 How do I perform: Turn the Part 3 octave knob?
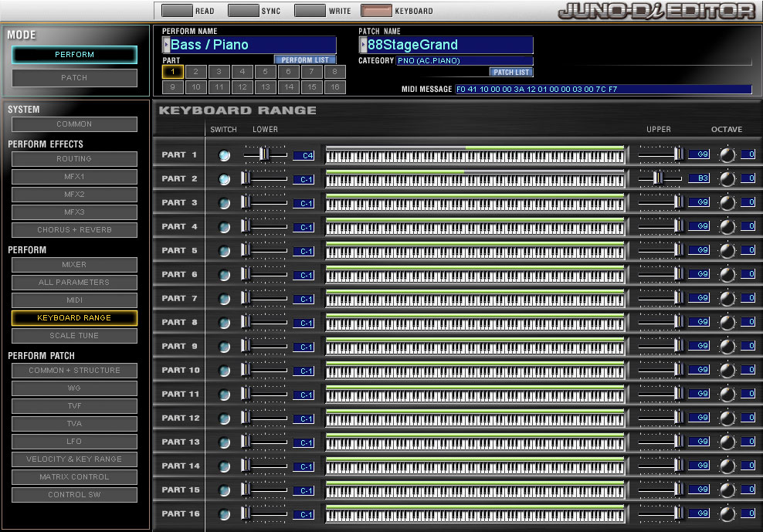point(727,202)
